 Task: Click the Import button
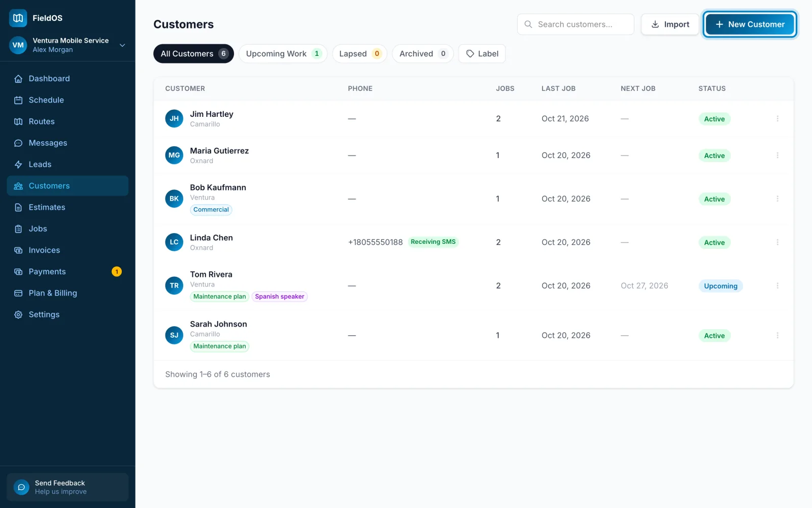pyautogui.click(x=670, y=24)
